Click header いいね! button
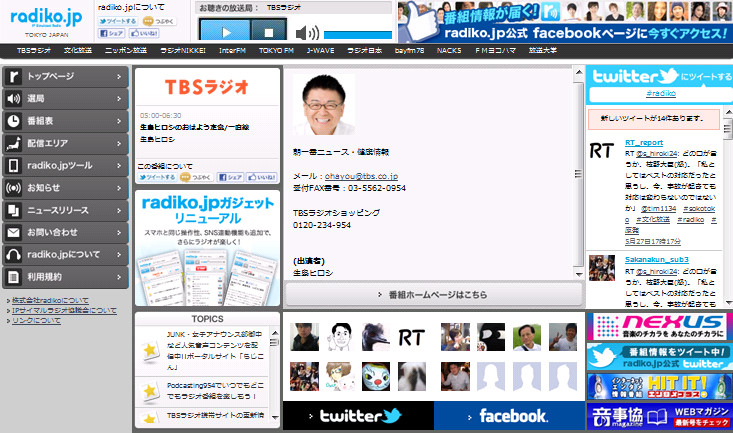 (144, 33)
